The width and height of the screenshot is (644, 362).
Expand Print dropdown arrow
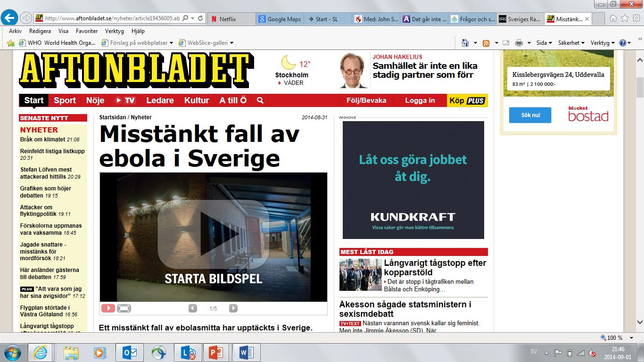pyautogui.click(x=529, y=43)
